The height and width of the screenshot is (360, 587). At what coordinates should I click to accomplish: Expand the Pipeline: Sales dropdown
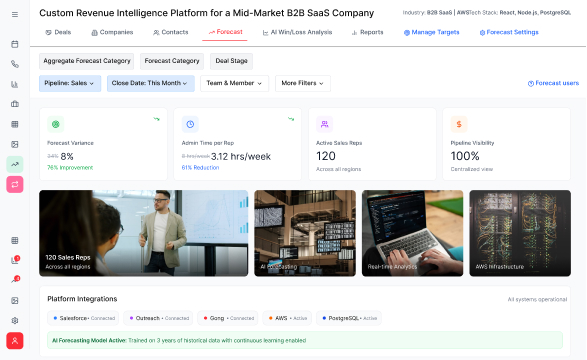click(70, 83)
